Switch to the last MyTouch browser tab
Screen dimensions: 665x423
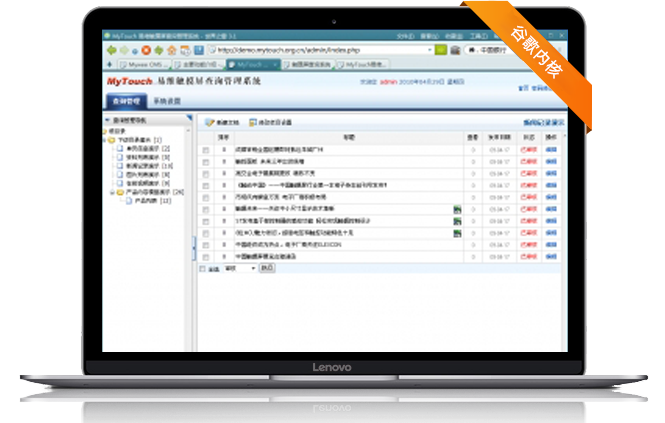[362, 64]
